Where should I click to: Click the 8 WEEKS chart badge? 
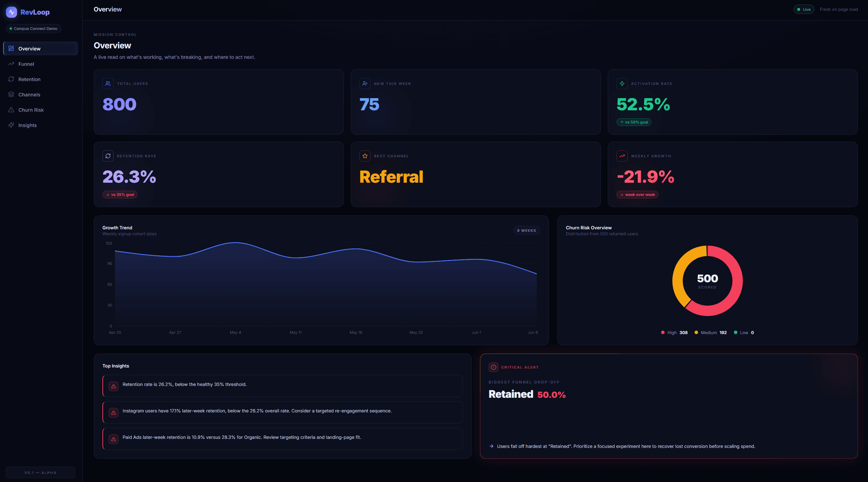point(527,230)
